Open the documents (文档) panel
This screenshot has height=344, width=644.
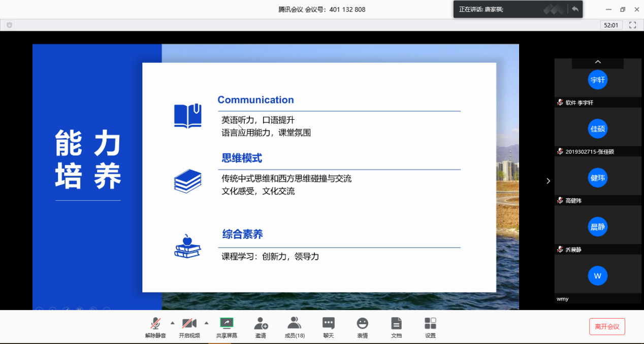pos(396,327)
